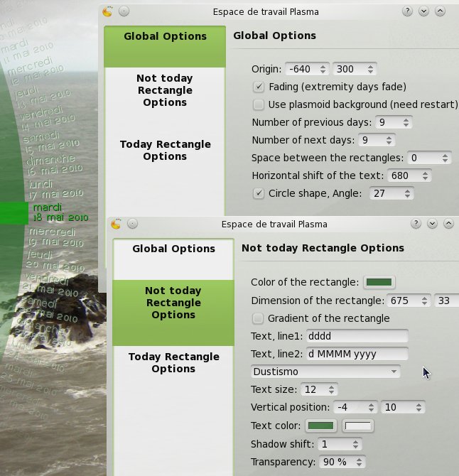This screenshot has height=476, width=459.
Task: Select Global Options tab in upper window
Action: pyautogui.click(x=165, y=46)
